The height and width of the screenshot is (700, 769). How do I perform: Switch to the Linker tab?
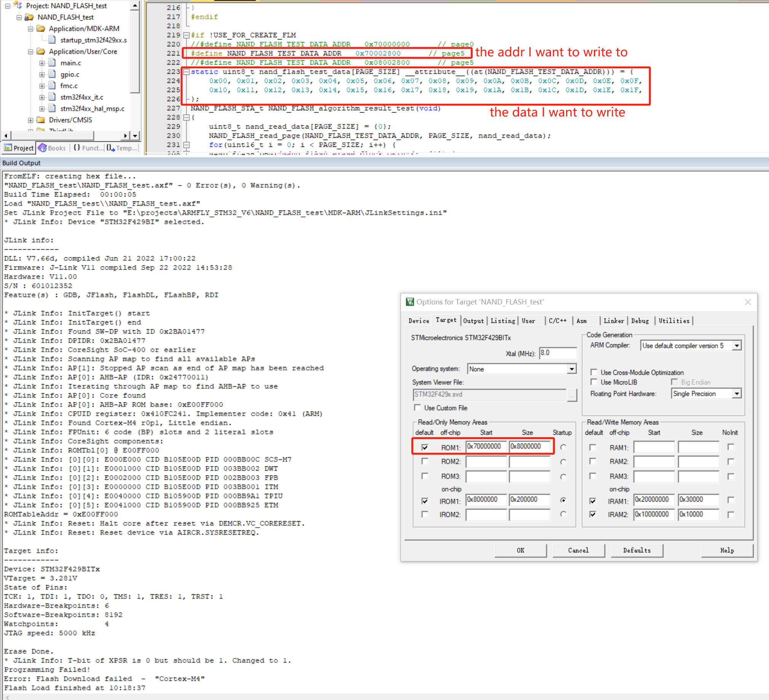(x=614, y=321)
